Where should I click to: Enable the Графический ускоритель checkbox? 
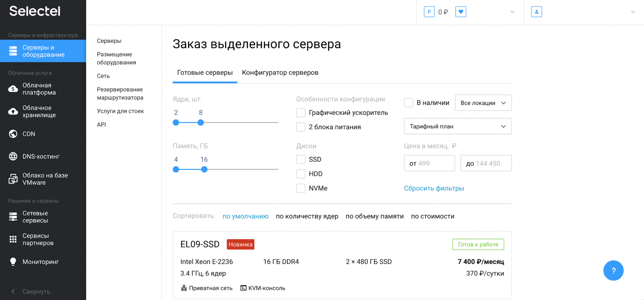pos(301,113)
